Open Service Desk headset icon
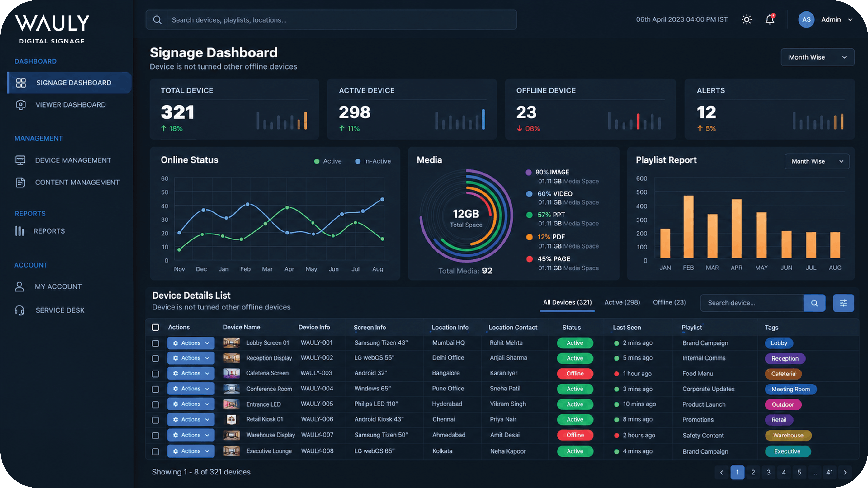The image size is (868, 488). [20, 310]
